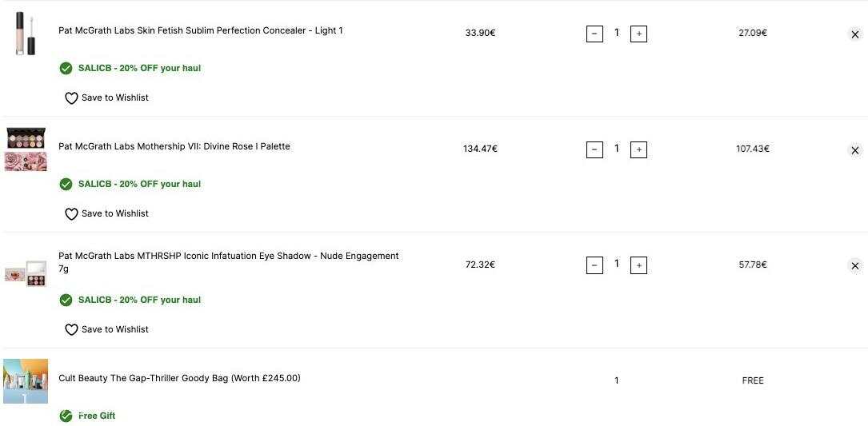Image resolution: width=868 pixels, height=426 pixels.
Task: Remove Divine Rose I Palette from basket
Action: tap(854, 150)
